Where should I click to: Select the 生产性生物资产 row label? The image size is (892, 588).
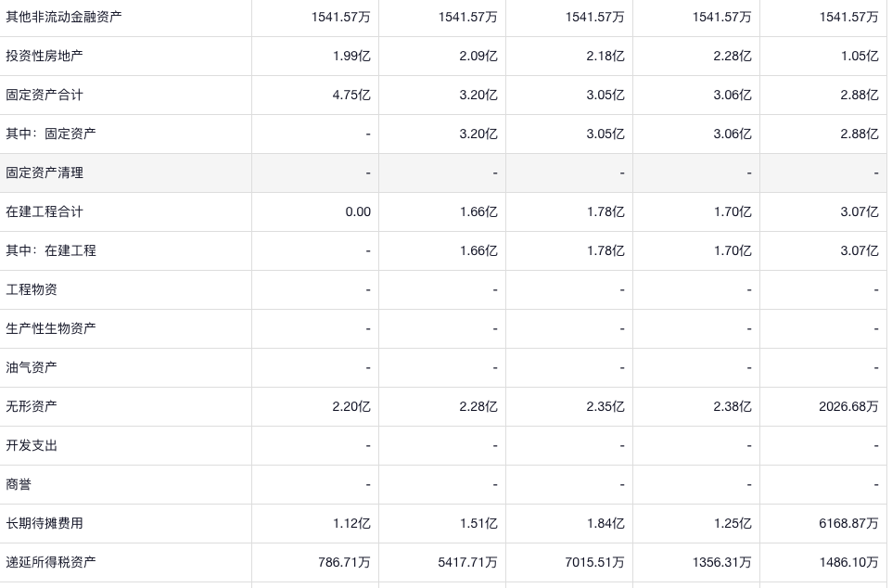coord(51,328)
